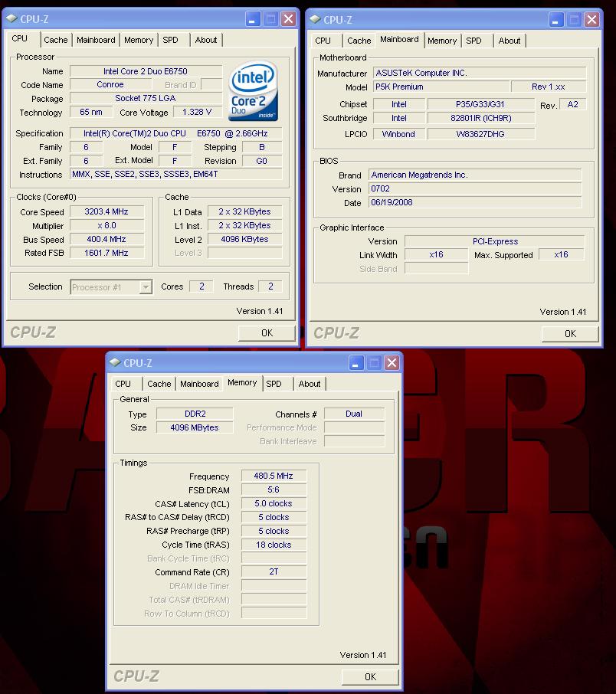Open SPD tab in the memory timings window

click(274, 384)
